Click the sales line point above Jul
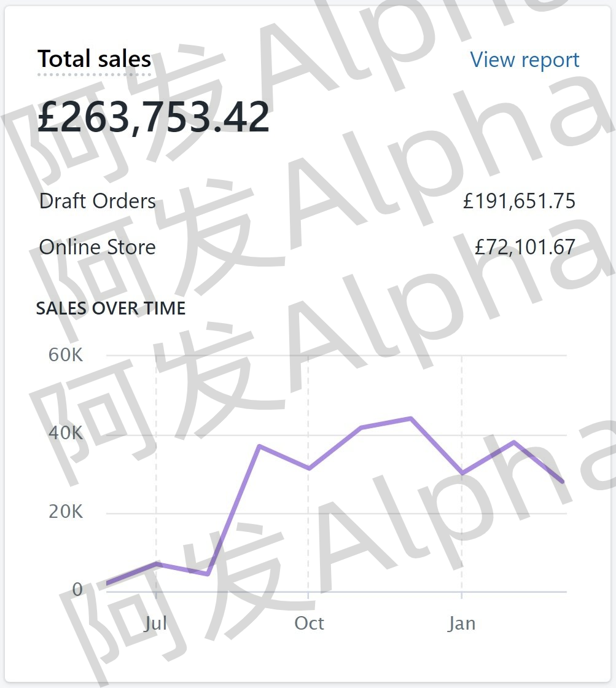Viewport: 616px width, 688px height. click(x=157, y=563)
